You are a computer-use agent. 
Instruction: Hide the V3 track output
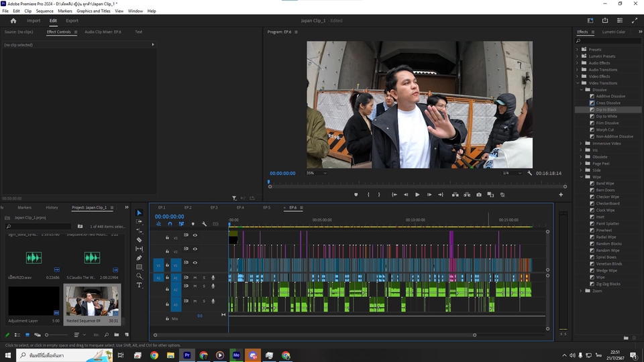[x=195, y=235]
